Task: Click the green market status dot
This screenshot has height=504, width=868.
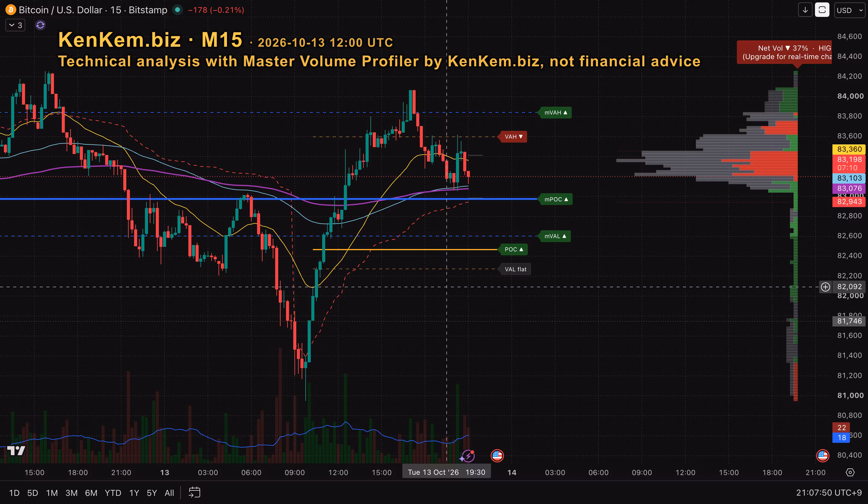Action: click(178, 10)
